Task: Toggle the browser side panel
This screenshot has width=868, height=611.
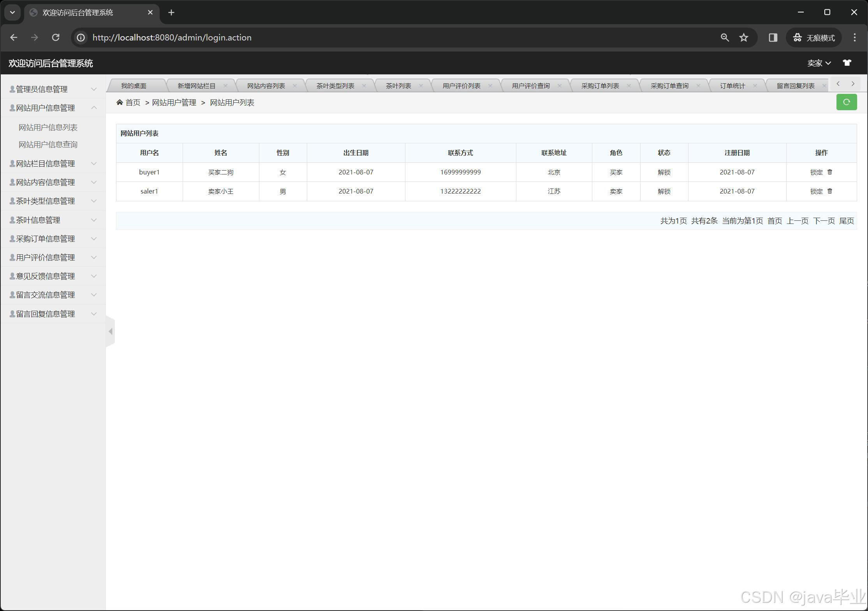Action: [x=773, y=37]
